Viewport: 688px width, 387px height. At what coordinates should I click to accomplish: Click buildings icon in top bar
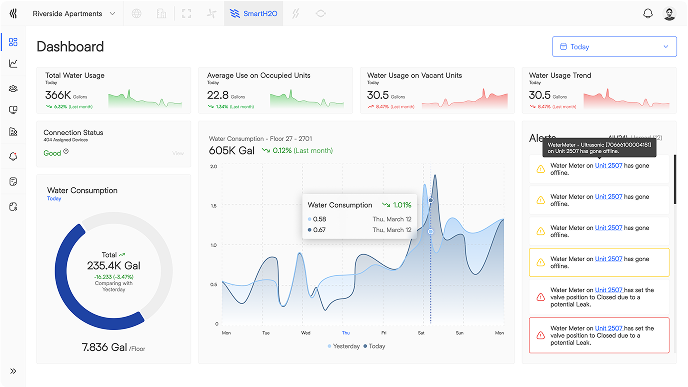(161, 14)
